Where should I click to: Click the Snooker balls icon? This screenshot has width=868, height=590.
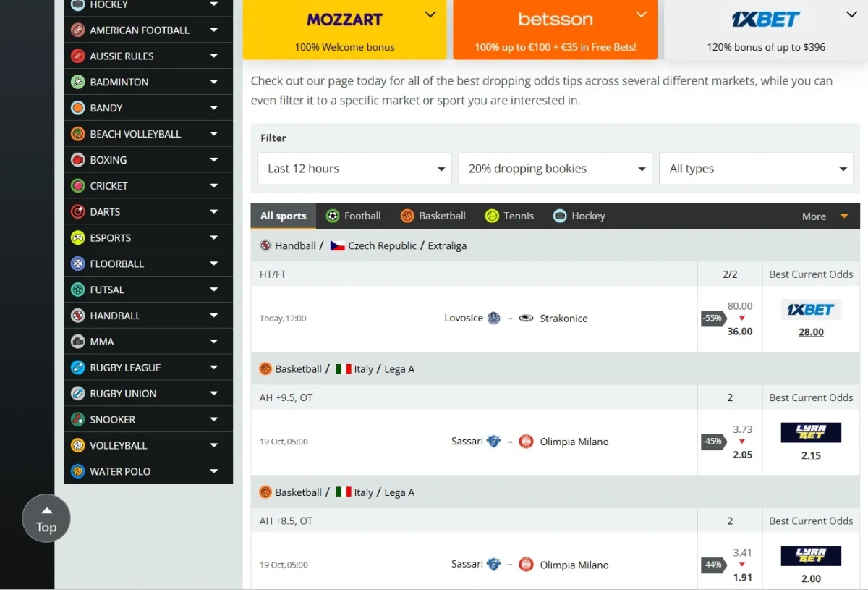click(78, 420)
